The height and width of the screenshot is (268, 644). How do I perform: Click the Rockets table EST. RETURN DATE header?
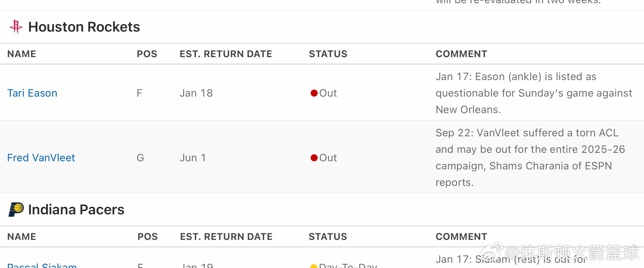(226, 54)
